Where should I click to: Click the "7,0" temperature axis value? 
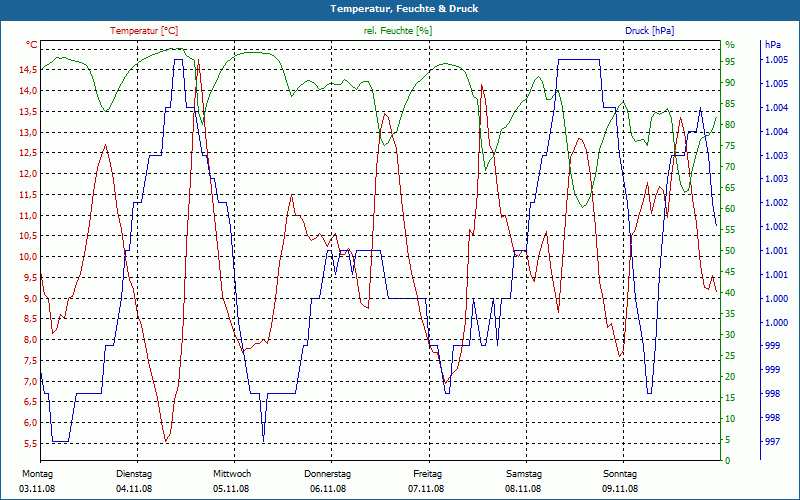pyautogui.click(x=30, y=382)
